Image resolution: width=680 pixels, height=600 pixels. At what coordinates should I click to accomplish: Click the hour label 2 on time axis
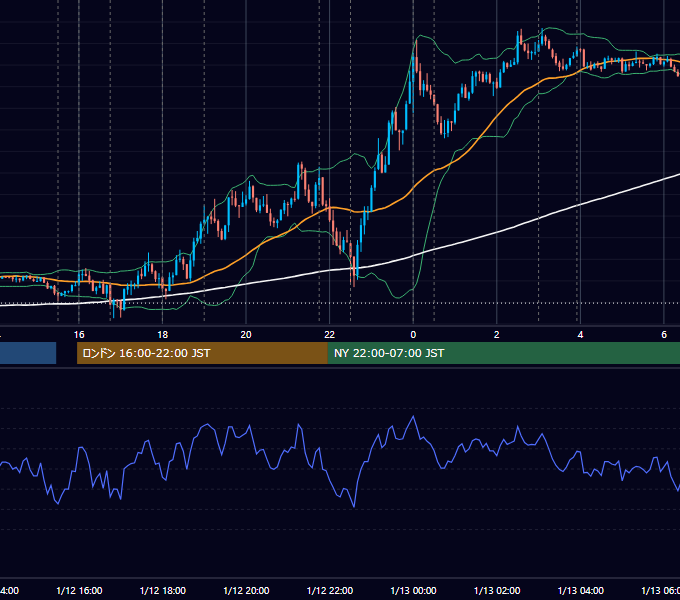(497, 334)
